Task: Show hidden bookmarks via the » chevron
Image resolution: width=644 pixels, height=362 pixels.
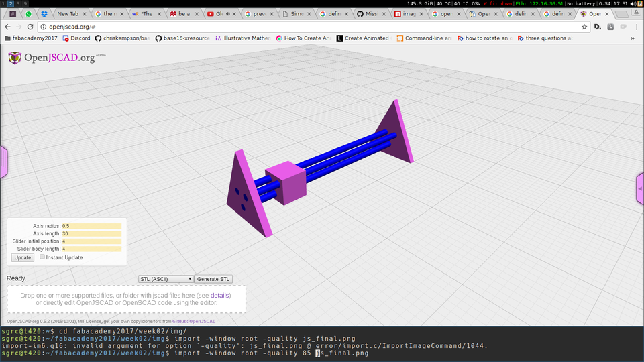Action: 633,38
